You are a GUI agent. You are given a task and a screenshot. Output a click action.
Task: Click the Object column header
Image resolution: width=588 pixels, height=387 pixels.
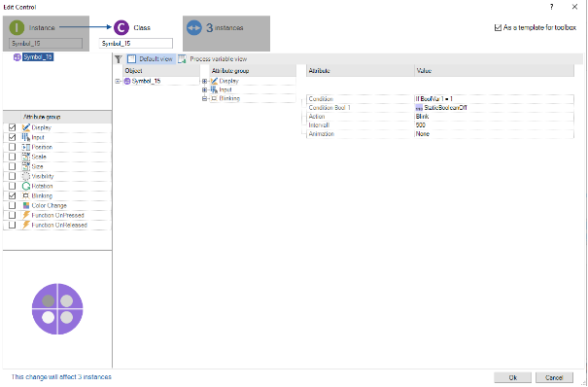tap(161, 71)
